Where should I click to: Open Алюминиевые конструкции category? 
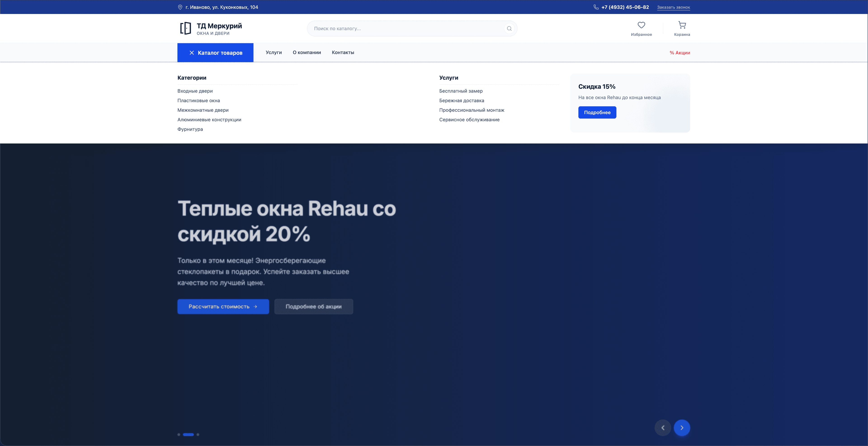click(x=209, y=120)
